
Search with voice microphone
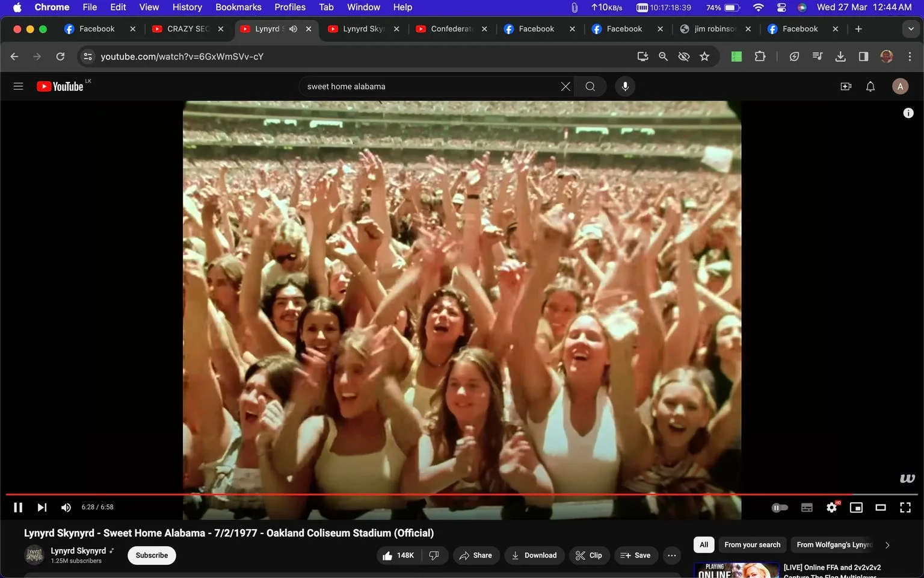[625, 87]
